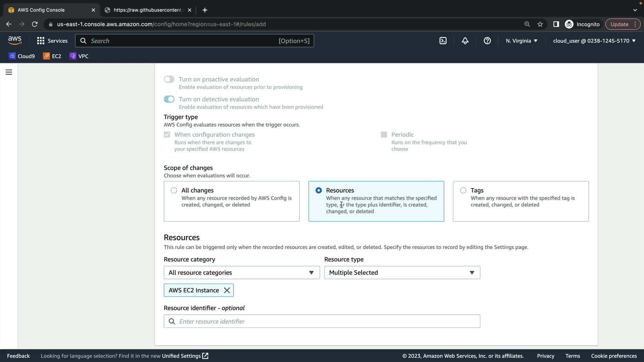The image size is (644, 362).
Task: Open the notifications bell
Action: 465,41
